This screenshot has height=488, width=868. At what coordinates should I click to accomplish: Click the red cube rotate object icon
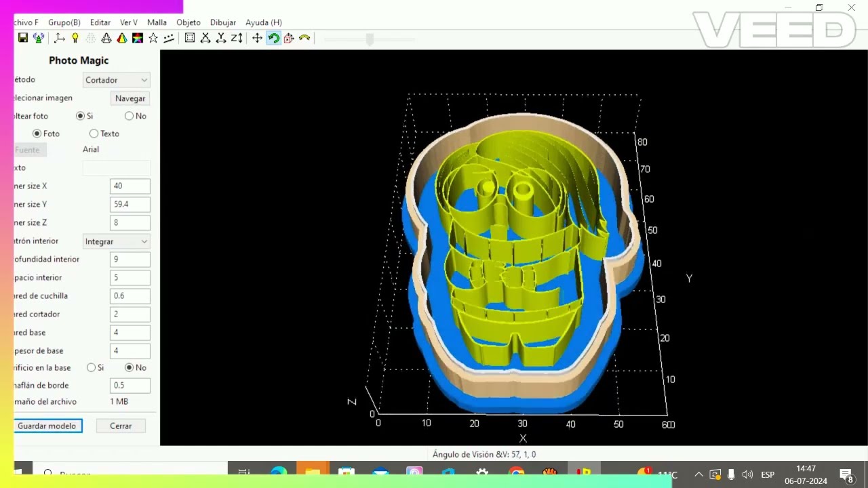click(289, 38)
